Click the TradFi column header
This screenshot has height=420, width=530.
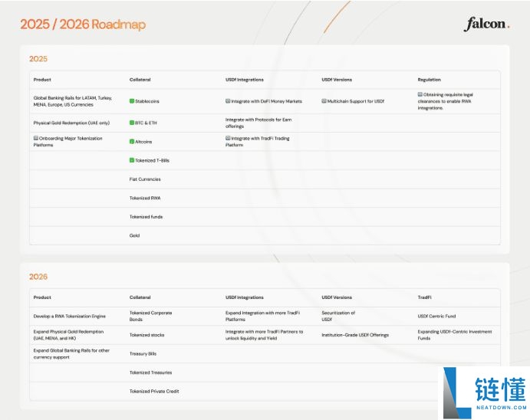[x=424, y=297]
